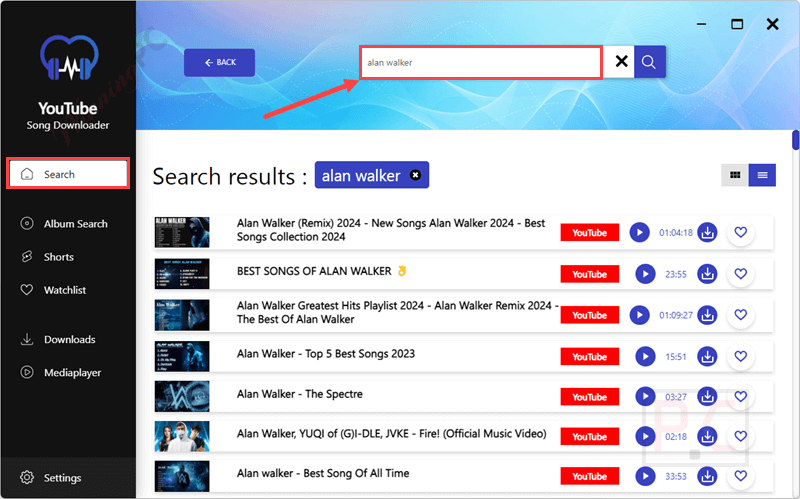Play 'Alan Walker - Top 5 Best Songs 2023'
Screen dimensions: 800x499
[x=645, y=357]
